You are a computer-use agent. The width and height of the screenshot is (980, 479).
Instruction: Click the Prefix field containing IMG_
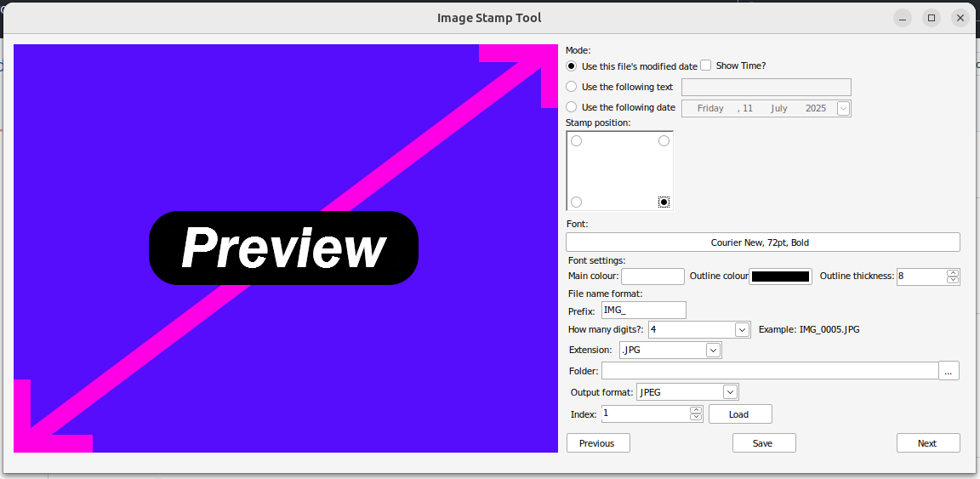pos(644,311)
